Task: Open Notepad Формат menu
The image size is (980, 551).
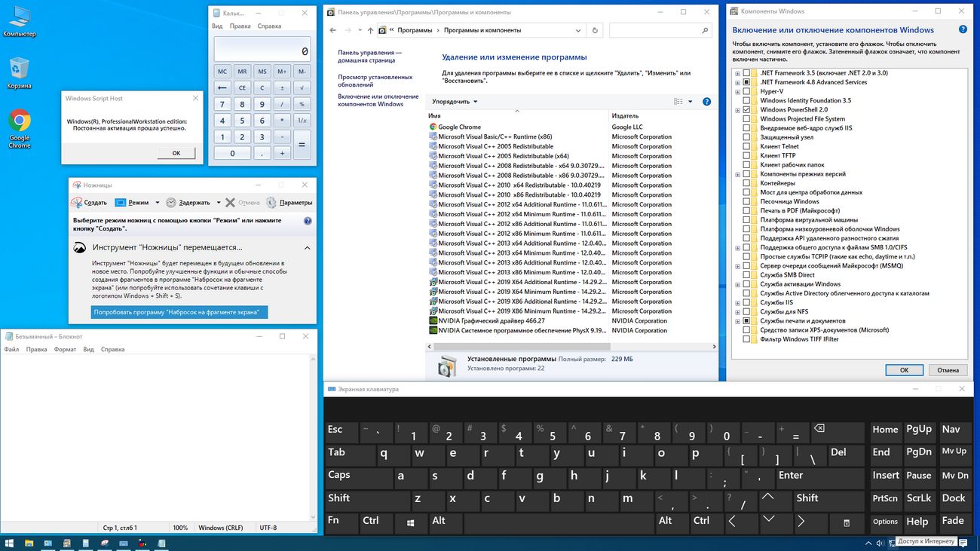Action: pos(65,350)
